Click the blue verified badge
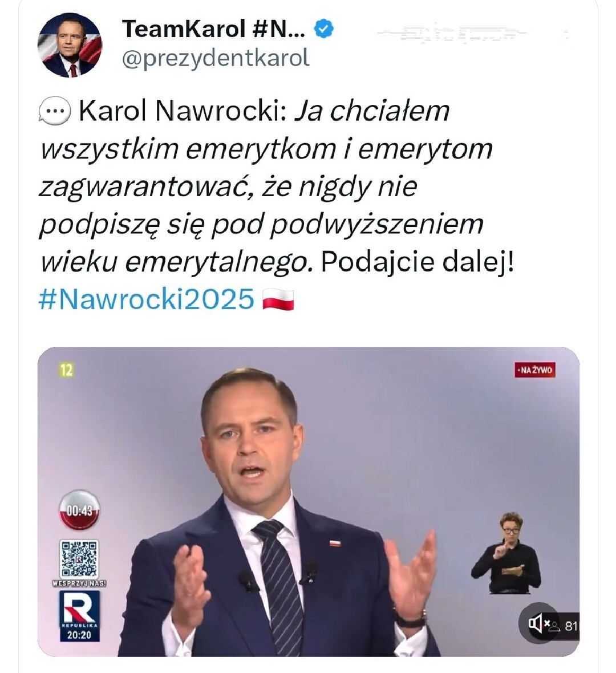Viewport: 616px width, 673px height. (x=324, y=29)
